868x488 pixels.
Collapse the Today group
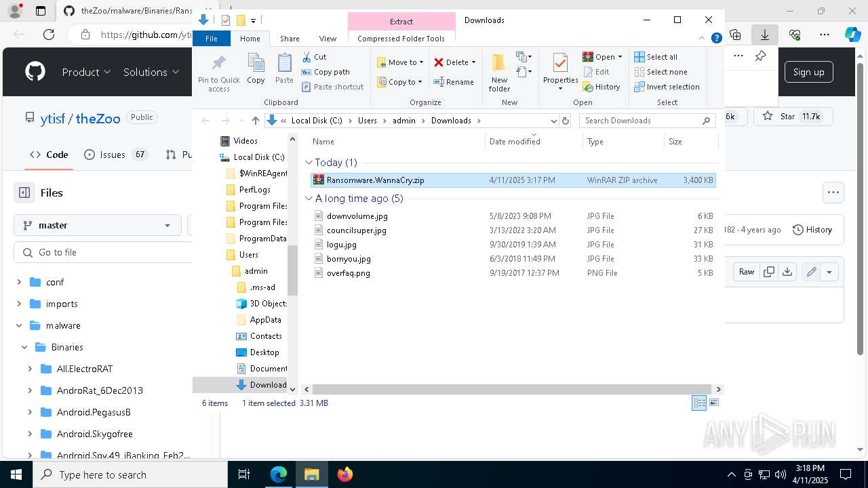point(309,163)
